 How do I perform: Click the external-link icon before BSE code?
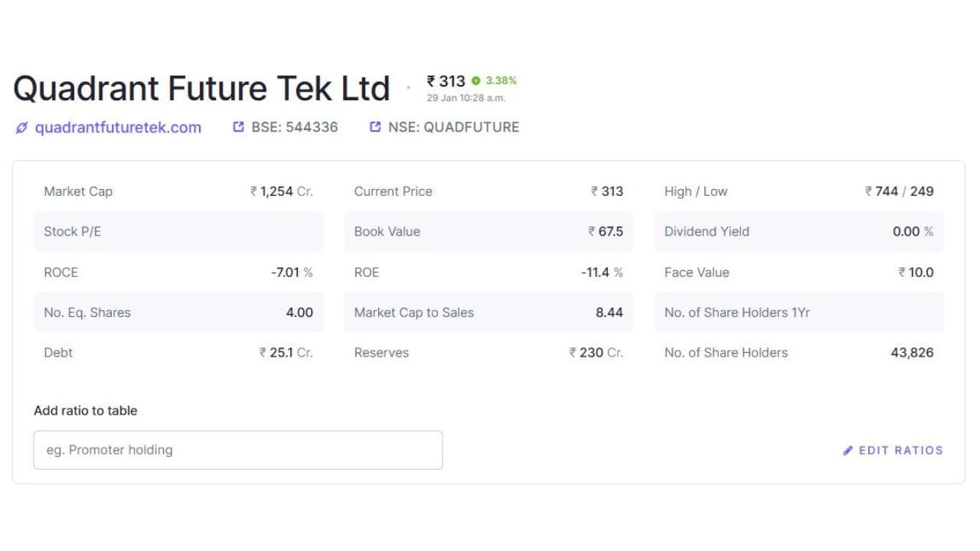239,127
